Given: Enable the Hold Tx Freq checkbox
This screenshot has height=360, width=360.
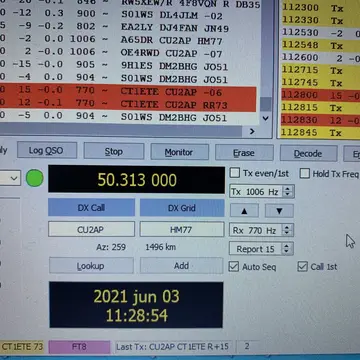Looking at the screenshot, I should tap(305, 173).
